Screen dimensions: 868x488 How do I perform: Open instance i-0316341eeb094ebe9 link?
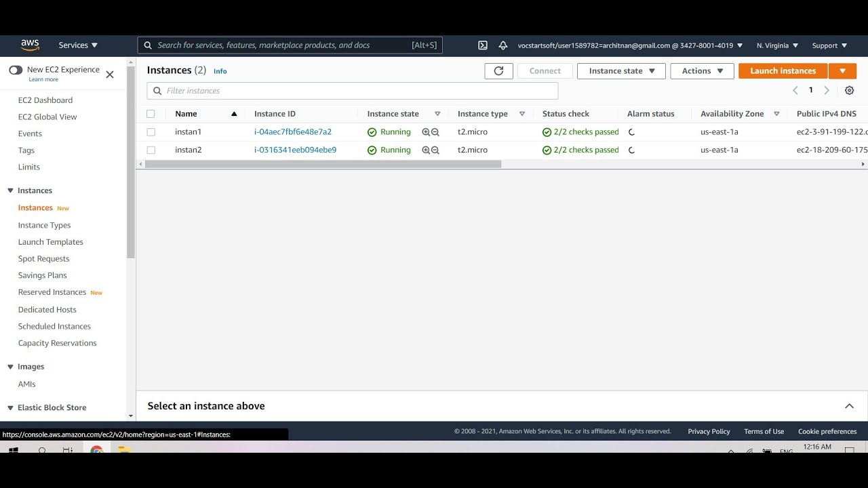(295, 150)
